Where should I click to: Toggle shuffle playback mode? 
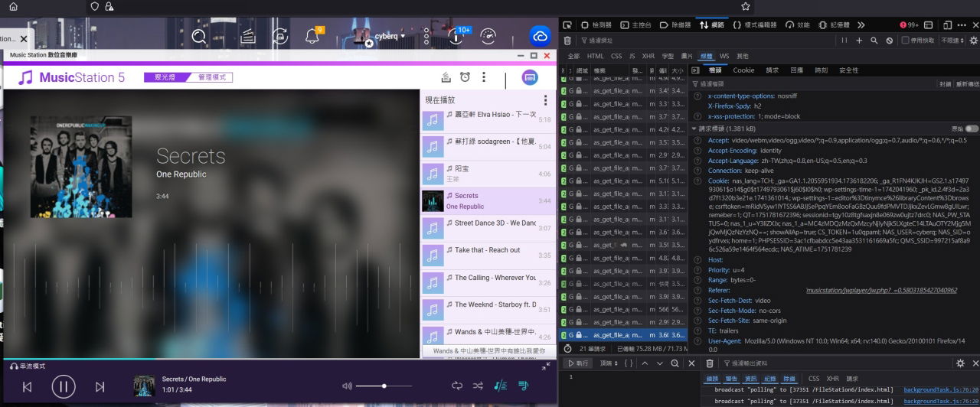pyautogui.click(x=478, y=386)
